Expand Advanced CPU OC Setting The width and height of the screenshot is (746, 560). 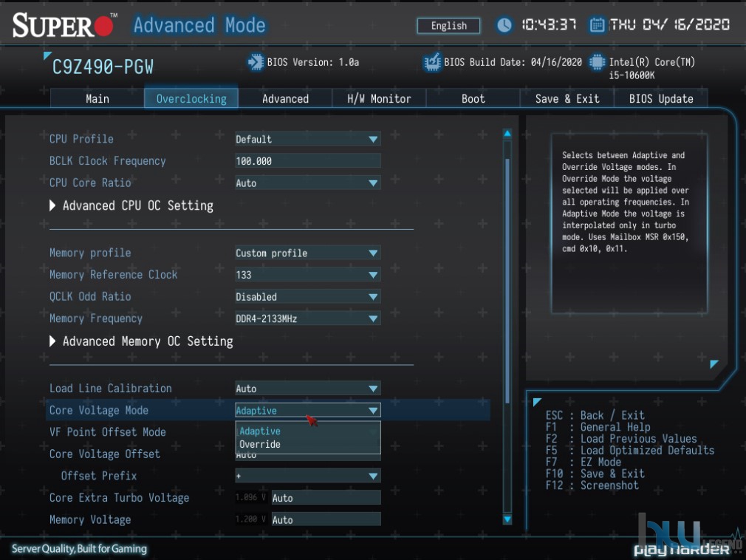coord(131,205)
